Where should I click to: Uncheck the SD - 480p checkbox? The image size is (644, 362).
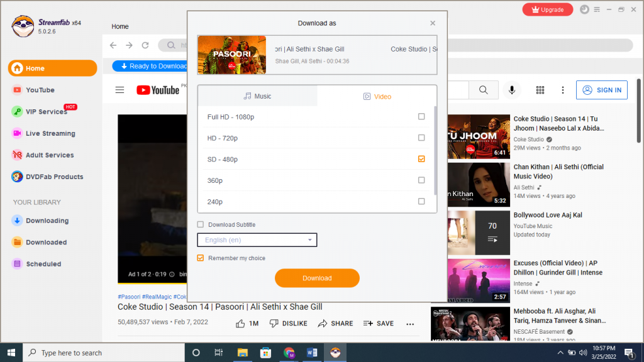pyautogui.click(x=421, y=159)
